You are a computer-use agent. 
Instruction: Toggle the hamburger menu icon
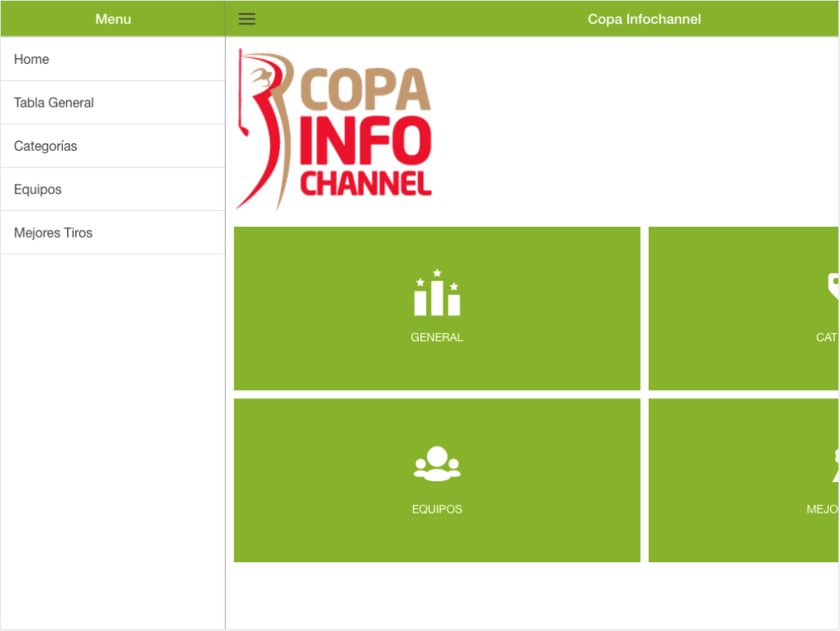[x=247, y=19]
